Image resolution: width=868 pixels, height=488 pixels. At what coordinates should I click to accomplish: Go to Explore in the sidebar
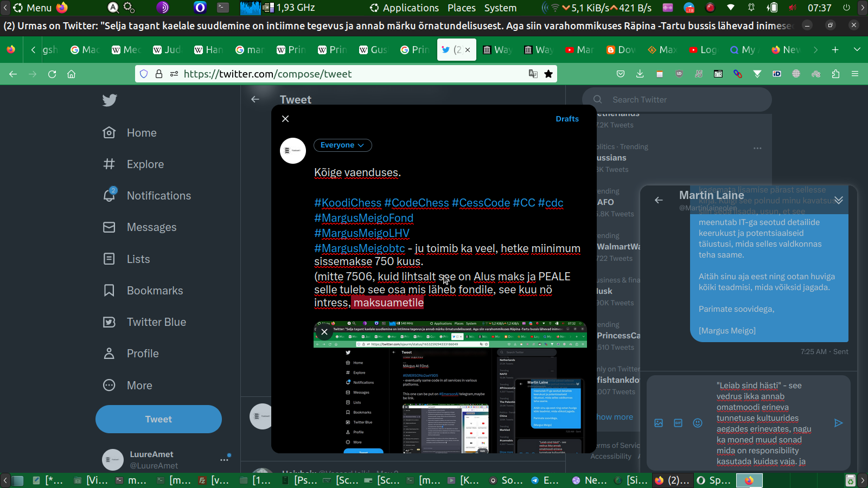pos(133,164)
